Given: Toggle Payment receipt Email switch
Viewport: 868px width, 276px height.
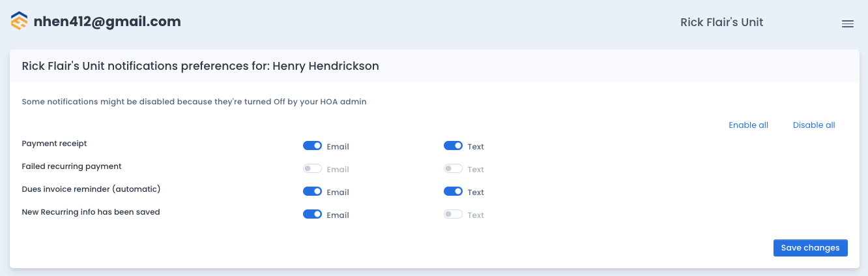Looking at the screenshot, I should [313, 146].
